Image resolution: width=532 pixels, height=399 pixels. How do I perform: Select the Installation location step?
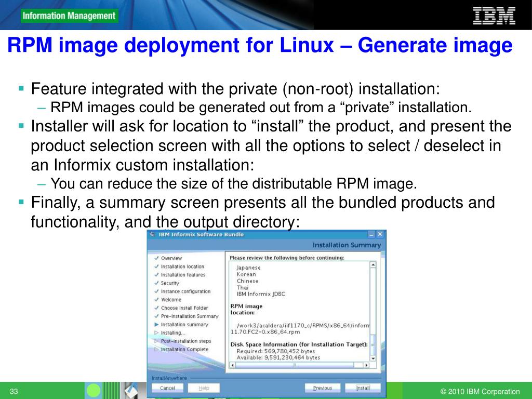(x=182, y=267)
